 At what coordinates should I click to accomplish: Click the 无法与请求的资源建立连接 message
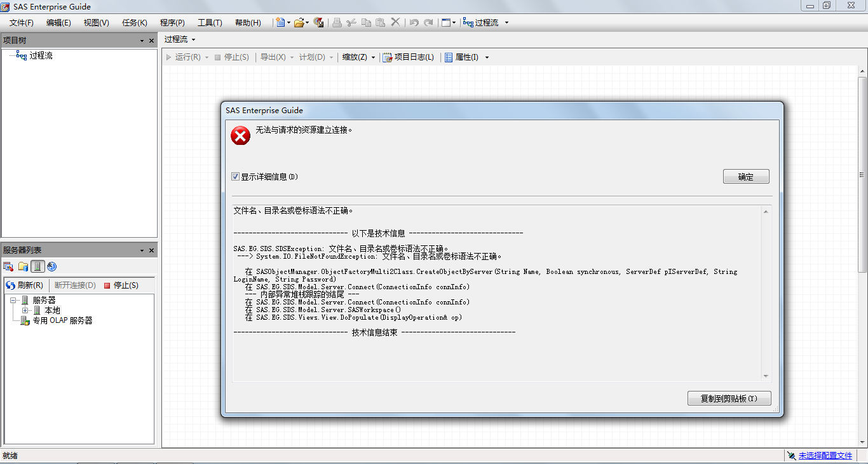pyautogui.click(x=304, y=130)
